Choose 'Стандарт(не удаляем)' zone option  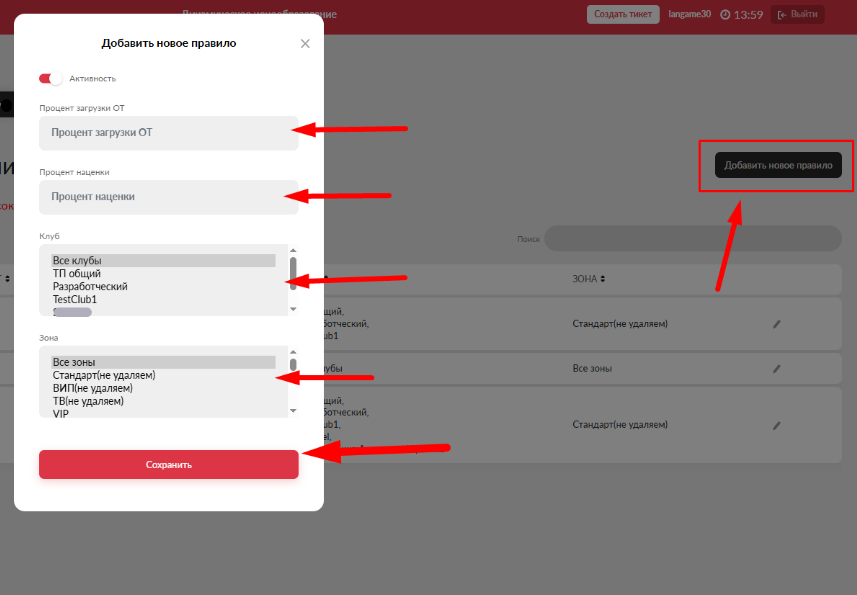162,375
